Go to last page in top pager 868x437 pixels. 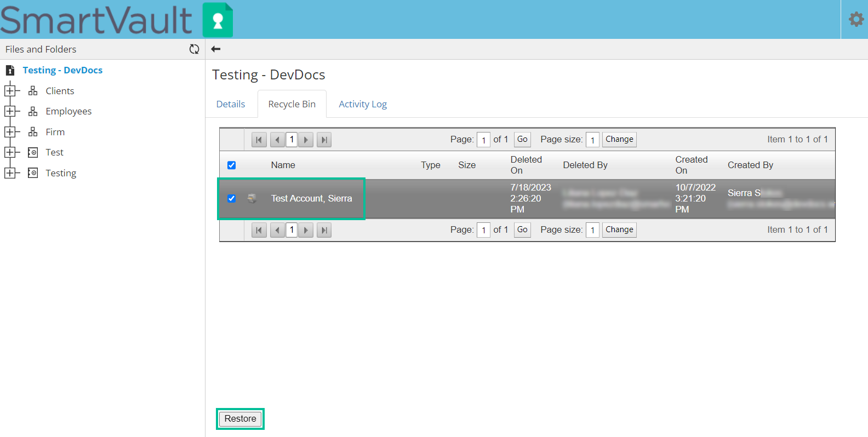pyautogui.click(x=324, y=140)
